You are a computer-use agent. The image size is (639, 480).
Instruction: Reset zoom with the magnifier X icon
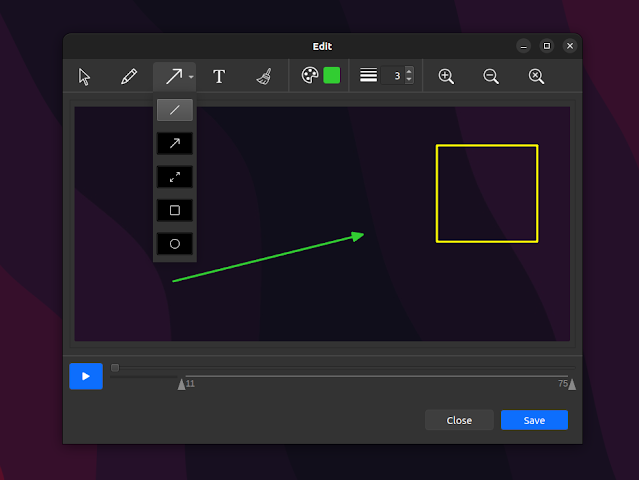(x=536, y=76)
